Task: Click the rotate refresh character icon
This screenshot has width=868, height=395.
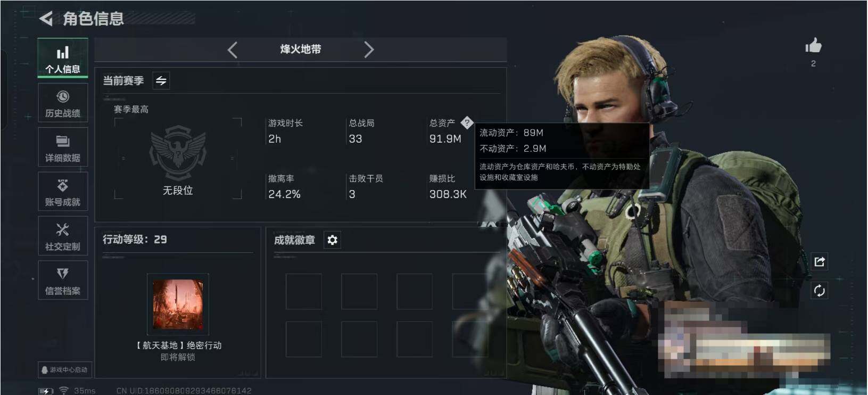Action: pos(820,291)
